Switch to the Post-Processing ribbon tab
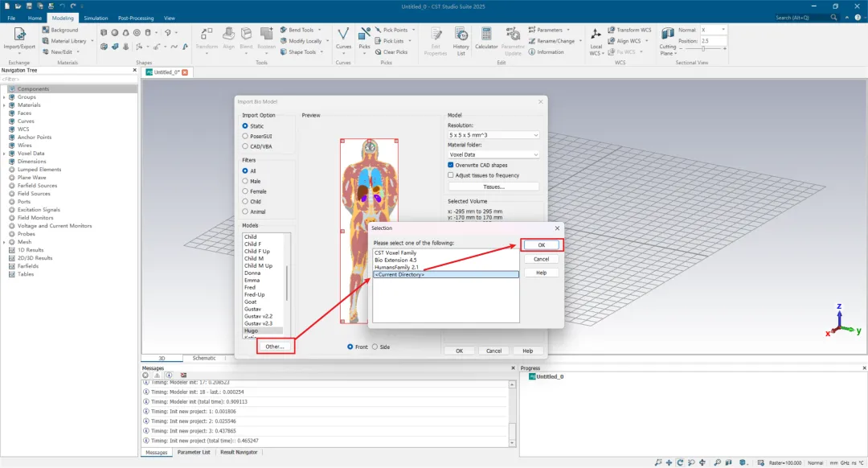868x468 pixels. [136, 18]
